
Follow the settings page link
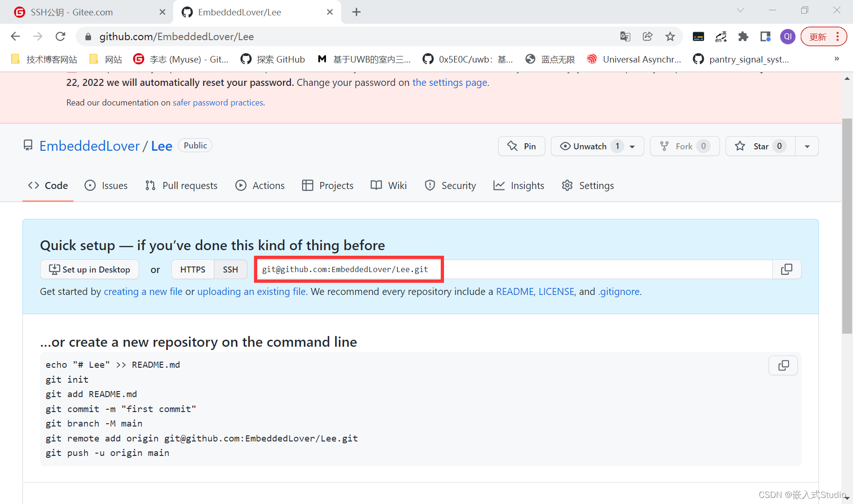pos(450,83)
